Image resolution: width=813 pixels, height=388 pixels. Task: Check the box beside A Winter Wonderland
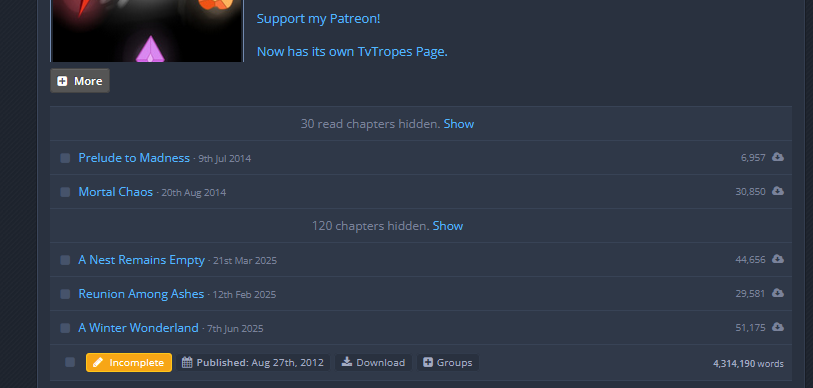tap(65, 328)
